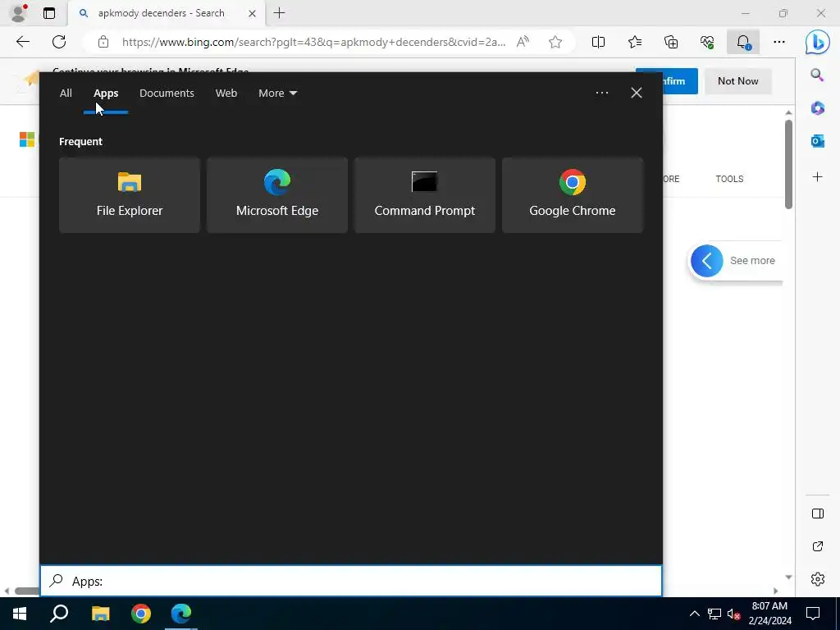Open Edge Favorites list
The width and height of the screenshot is (840, 630).
pos(635,42)
